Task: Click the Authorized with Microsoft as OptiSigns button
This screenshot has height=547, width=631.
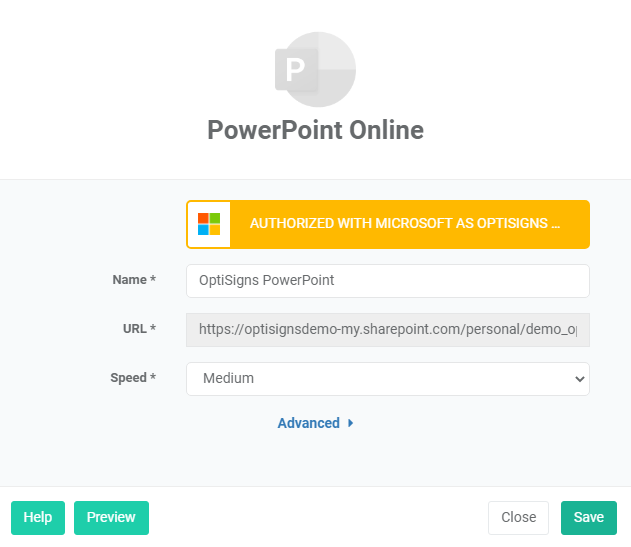Action: pyautogui.click(x=388, y=224)
